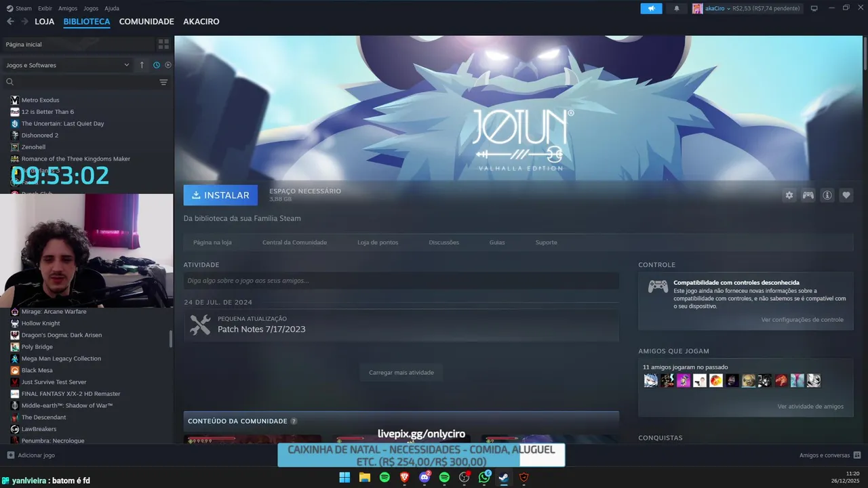Open controller layout icon for Jotun
Screen dimensions: 868x488
pyautogui.click(x=808, y=195)
